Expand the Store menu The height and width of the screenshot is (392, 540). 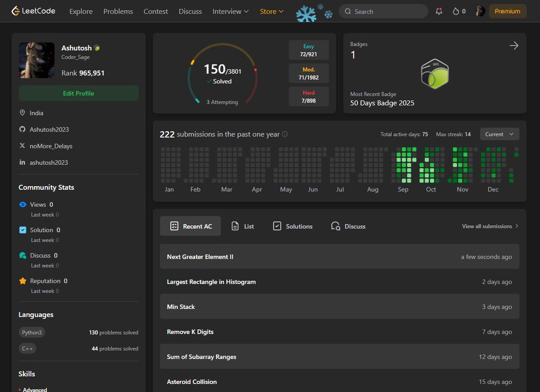click(x=272, y=11)
